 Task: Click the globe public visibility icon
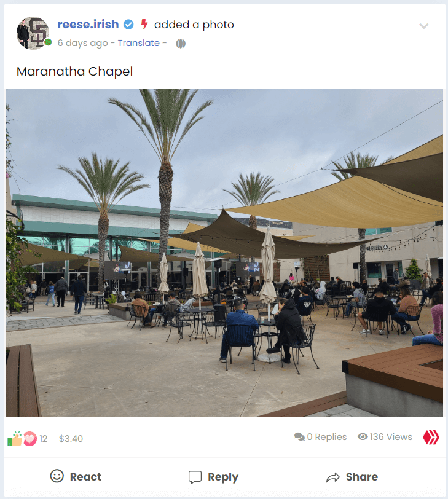(x=181, y=43)
